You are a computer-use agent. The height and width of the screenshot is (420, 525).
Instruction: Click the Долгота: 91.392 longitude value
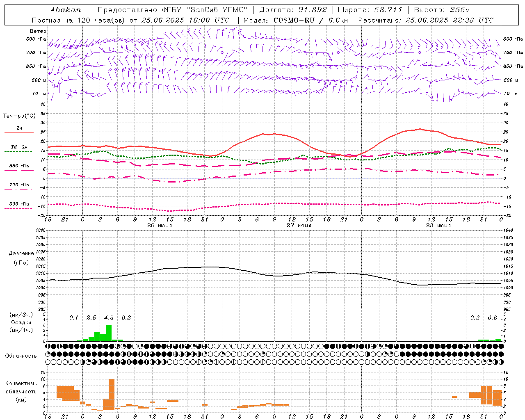coord(293,10)
